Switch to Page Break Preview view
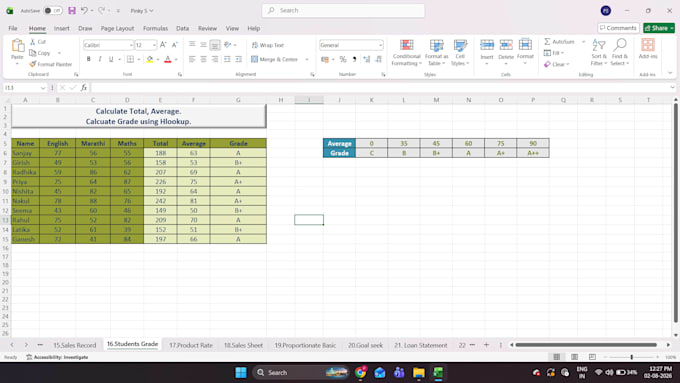The height and width of the screenshot is (383, 680). (592, 357)
